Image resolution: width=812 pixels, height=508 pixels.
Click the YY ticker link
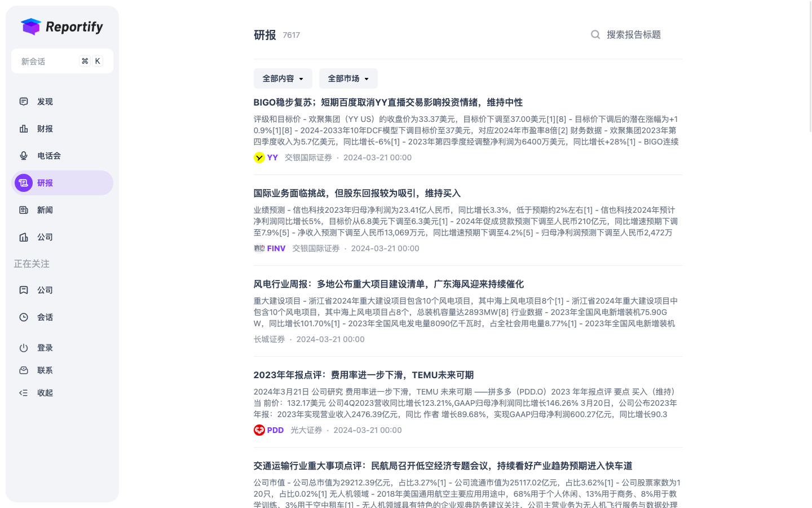272,157
